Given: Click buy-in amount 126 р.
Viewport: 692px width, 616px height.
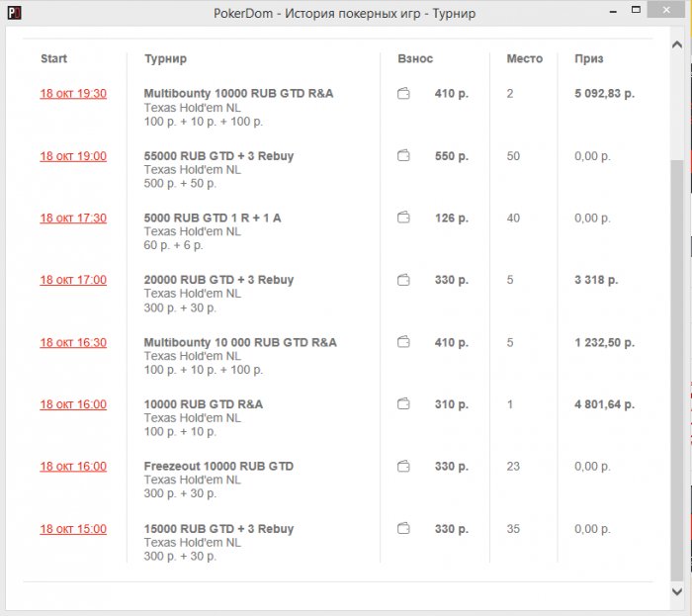Looking at the screenshot, I should (x=452, y=218).
